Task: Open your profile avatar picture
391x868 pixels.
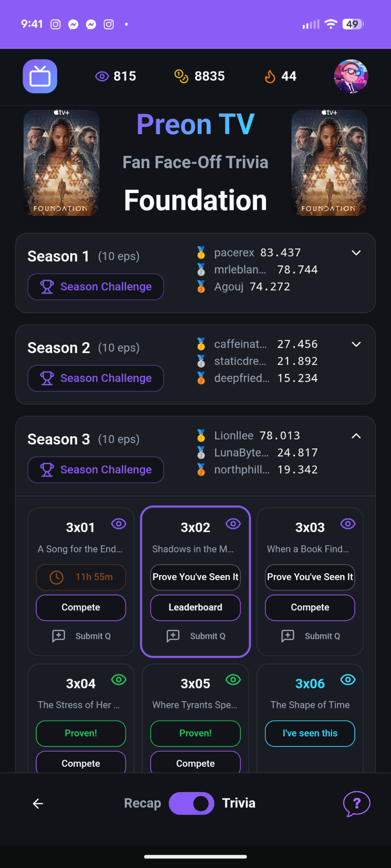Action: tap(351, 76)
